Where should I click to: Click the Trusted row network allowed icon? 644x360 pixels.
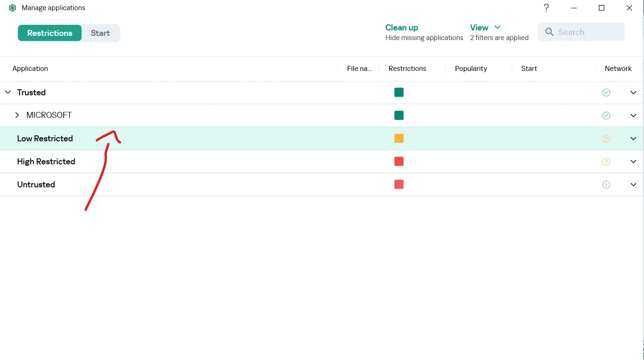(606, 93)
